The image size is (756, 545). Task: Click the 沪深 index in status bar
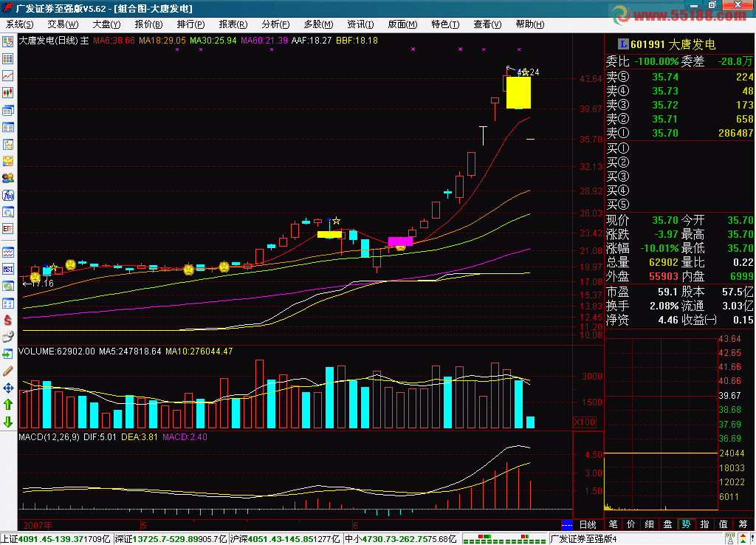click(x=286, y=539)
